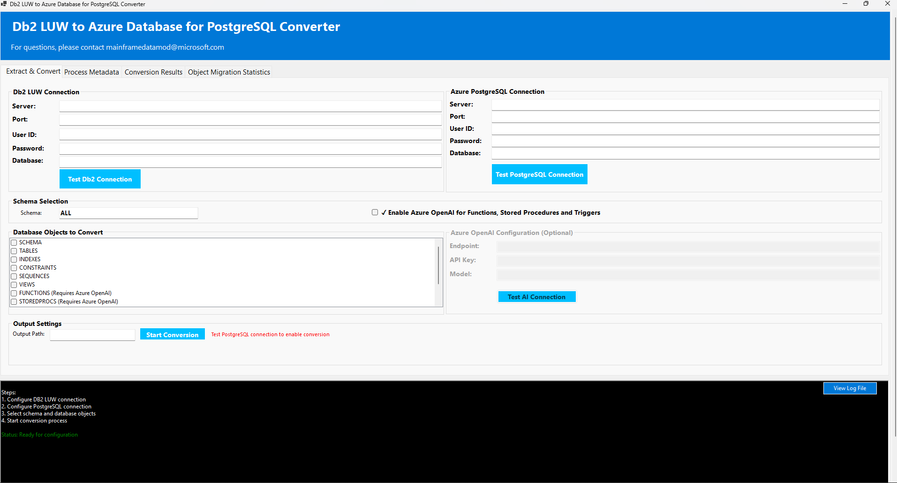897x483 pixels.
Task: Close the converter window
Action: click(x=887, y=4)
